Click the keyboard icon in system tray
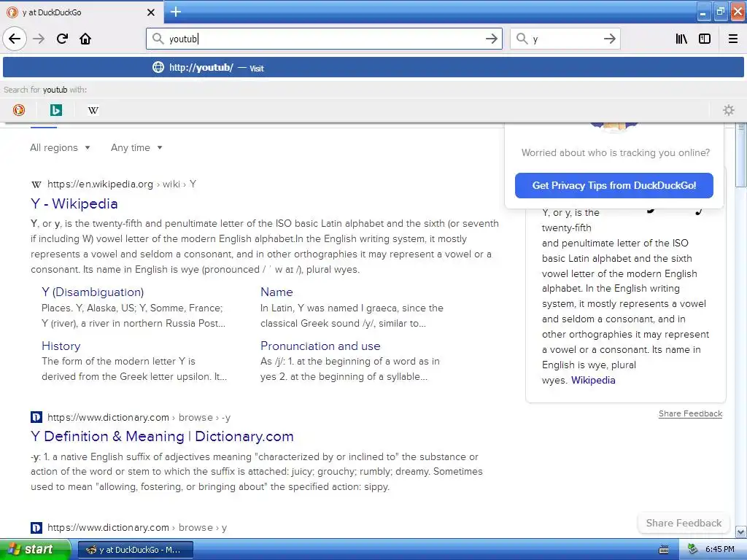Viewport: 747px width, 560px height. 663,550
